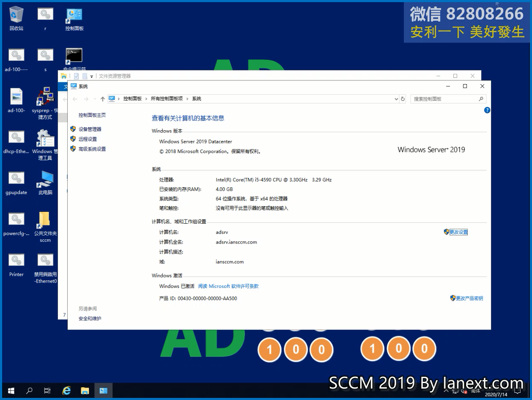532x400 pixels.
Task: Select the desktop batch file named "s"
Action: 45,60
